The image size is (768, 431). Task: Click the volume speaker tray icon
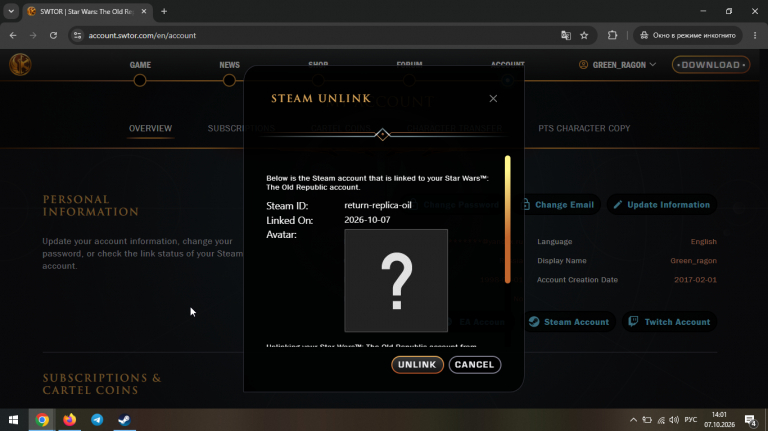[674, 420]
